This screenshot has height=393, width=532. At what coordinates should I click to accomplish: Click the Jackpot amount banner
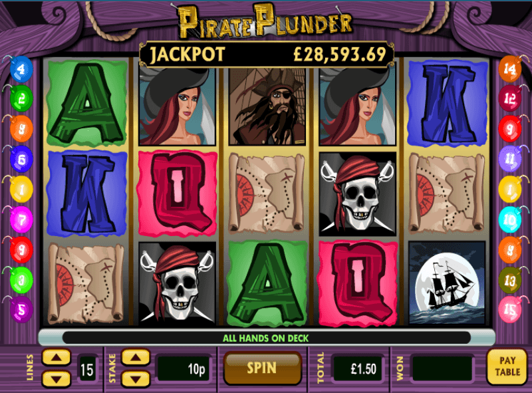pyautogui.click(x=267, y=55)
